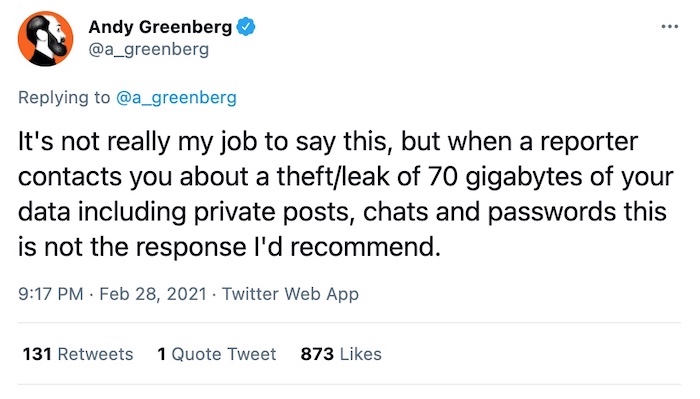Open Andy Greenberg's profile avatar

click(45, 38)
